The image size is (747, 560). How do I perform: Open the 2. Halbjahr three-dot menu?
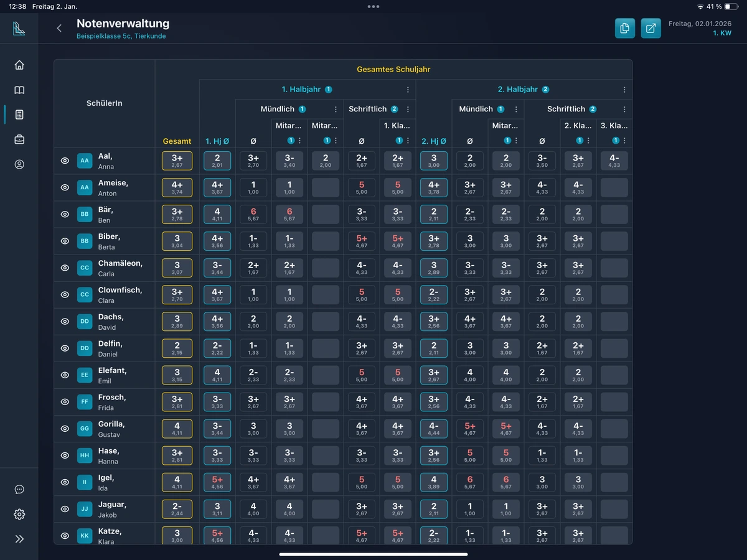tap(624, 90)
